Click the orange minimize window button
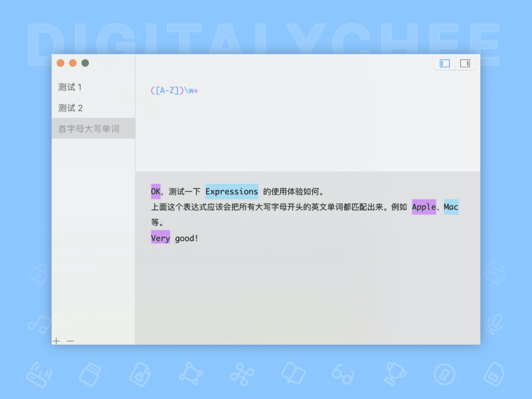The height and width of the screenshot is (399, 532). (73, 63)
